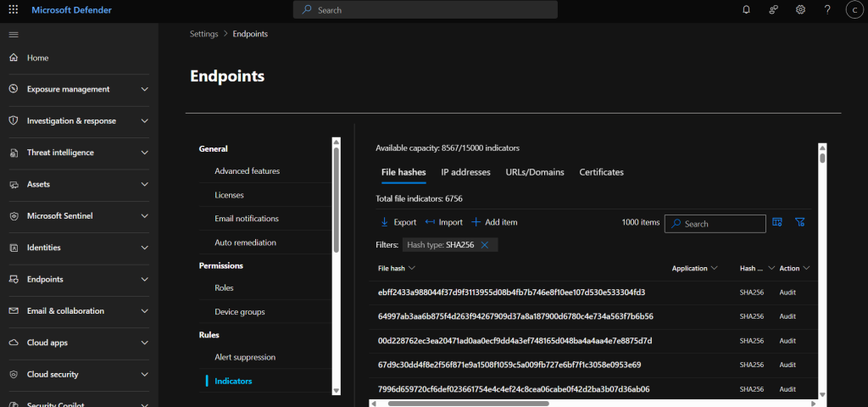
Task: Expand the Identities chevron
Action: click(x=144, y=248)
